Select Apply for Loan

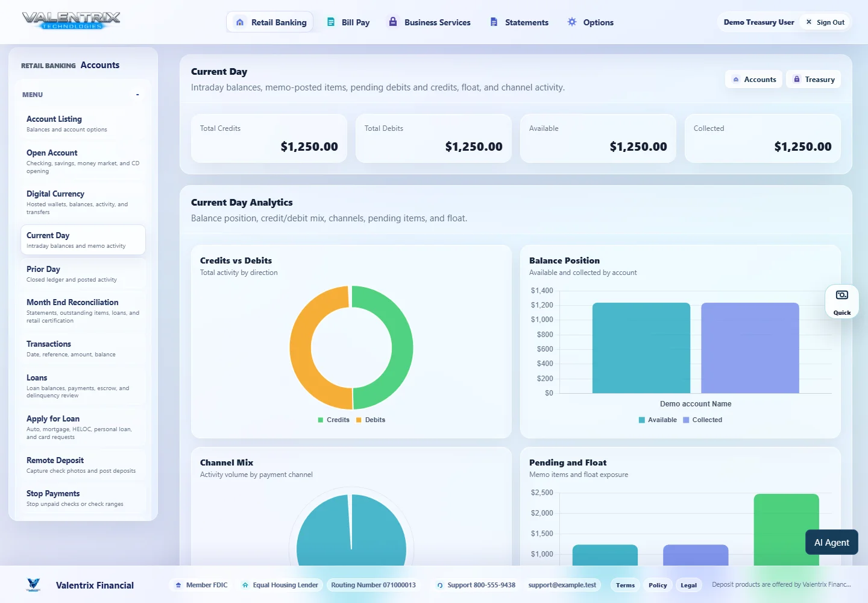[x=83, y=428]
